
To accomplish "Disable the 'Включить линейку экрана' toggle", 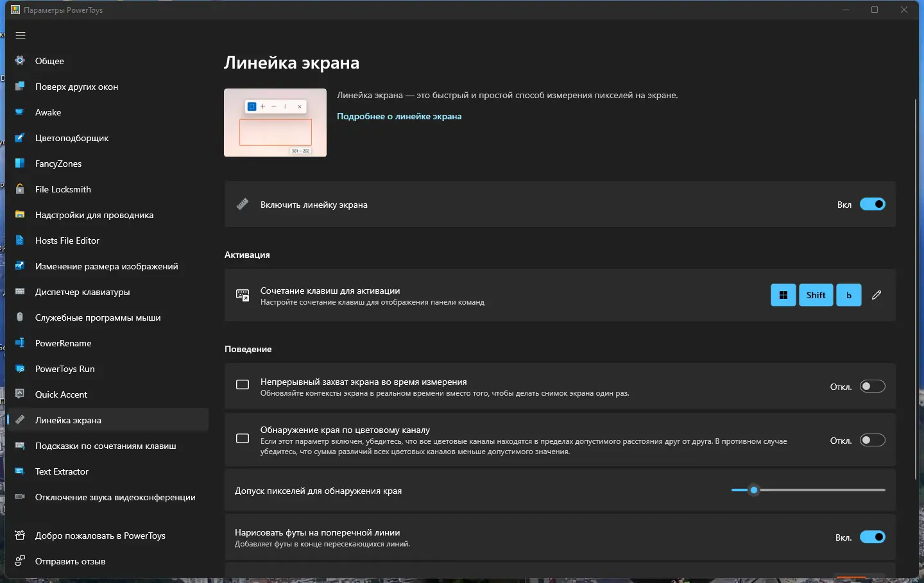I will click(x=872, y=205).
